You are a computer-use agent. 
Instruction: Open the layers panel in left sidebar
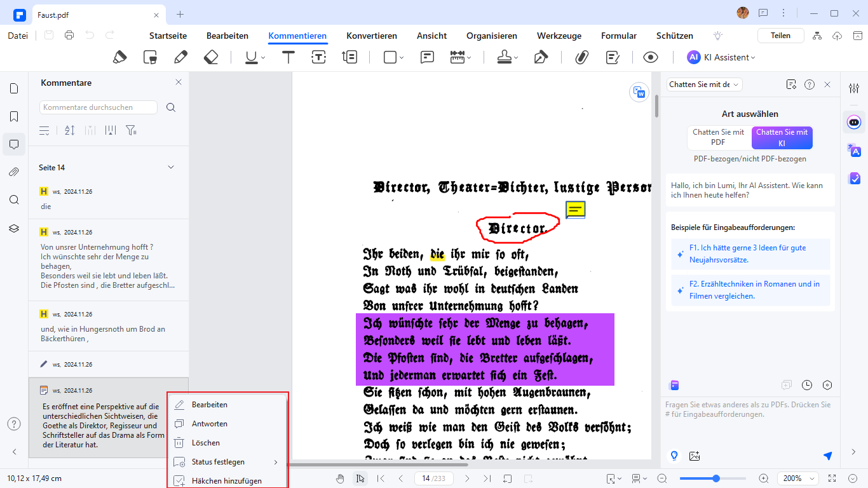14,227
